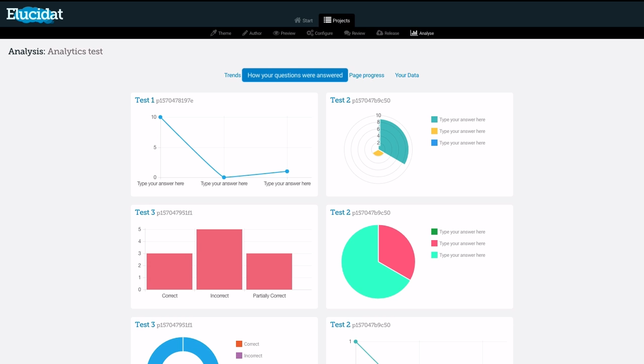Click the Projects list icon
644x364 pixels.
(328, 21)
